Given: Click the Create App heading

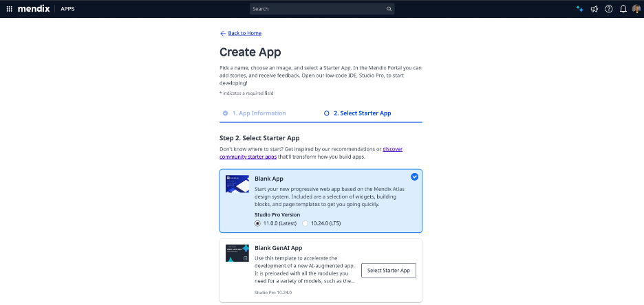Looking at the screenshot, I should pos(250,52).
